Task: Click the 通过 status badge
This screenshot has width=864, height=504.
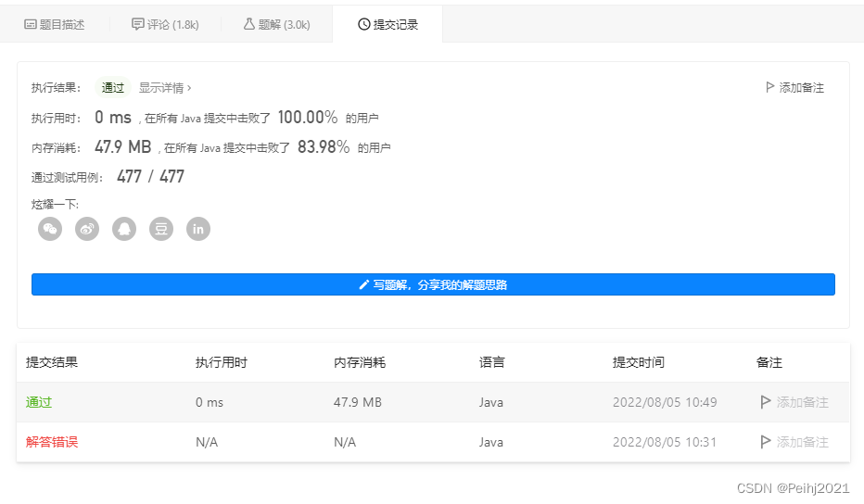Action: coord(112,88)
